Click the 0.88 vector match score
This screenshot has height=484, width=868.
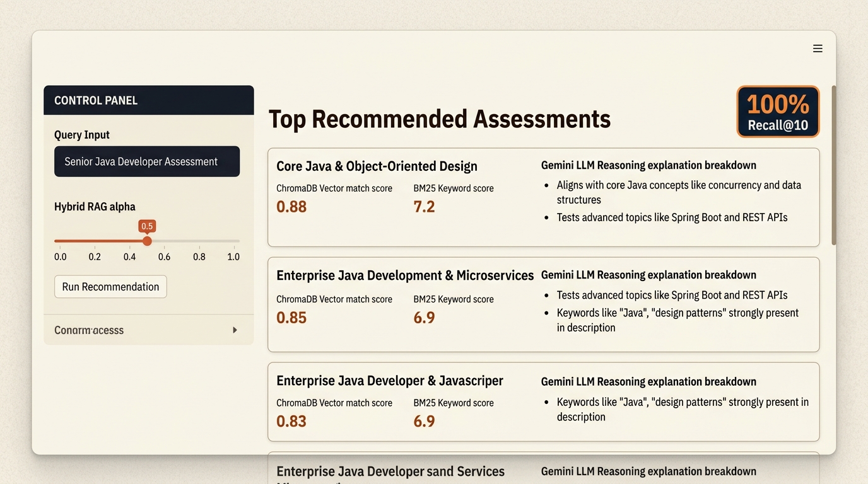[291, 207]
